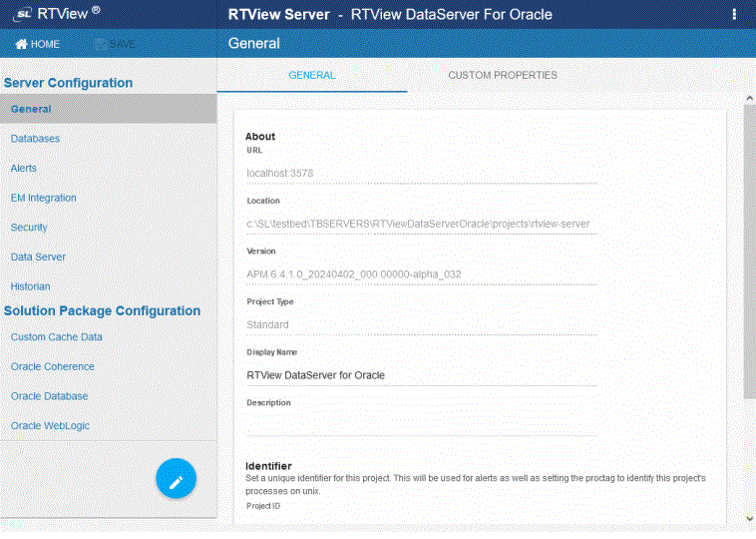Viewport: 756px width, 539px height.
Task: Switch to the CUSTOM PROPERTIES tab
Action: pyautogui.click(x=503, y=75)
